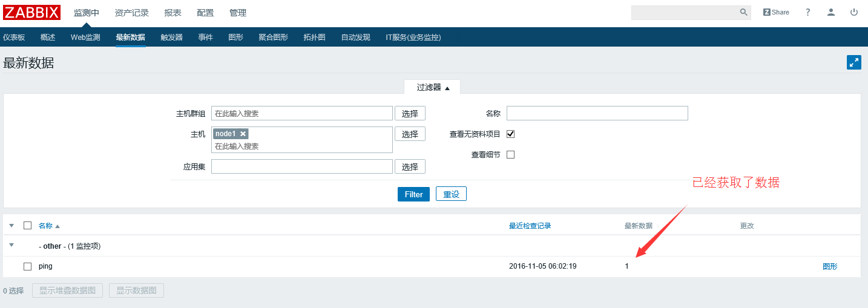The height and width of the screenshot is (308, 868).
Task: Sort by 名称 column
Action: coord(49,226)
